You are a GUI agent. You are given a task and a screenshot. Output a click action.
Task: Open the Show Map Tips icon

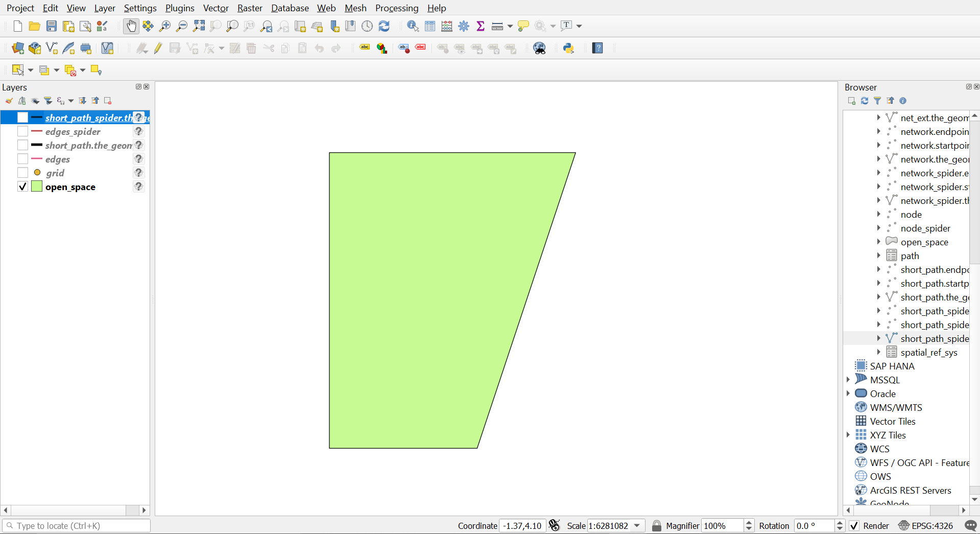pyautogui.click(x=523, y=26)
